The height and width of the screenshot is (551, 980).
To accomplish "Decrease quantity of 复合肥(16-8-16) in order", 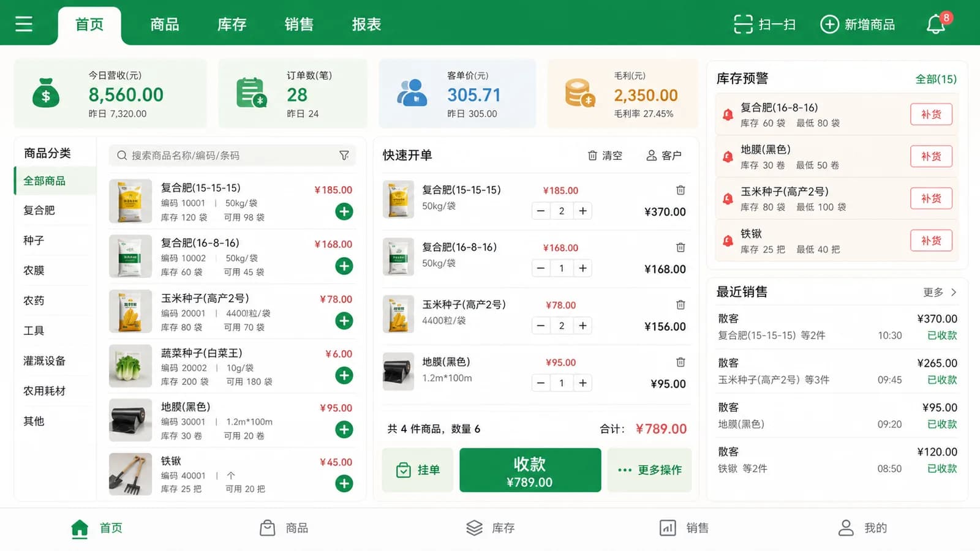I will (x=541, y=268).
